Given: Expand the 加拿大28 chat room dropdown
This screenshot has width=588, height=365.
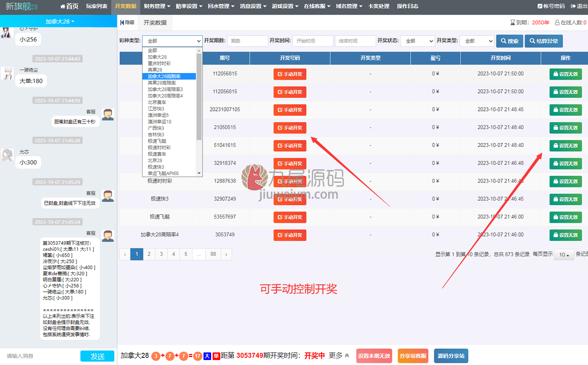Looking at the screenshot, I should (x=60, y=21).
